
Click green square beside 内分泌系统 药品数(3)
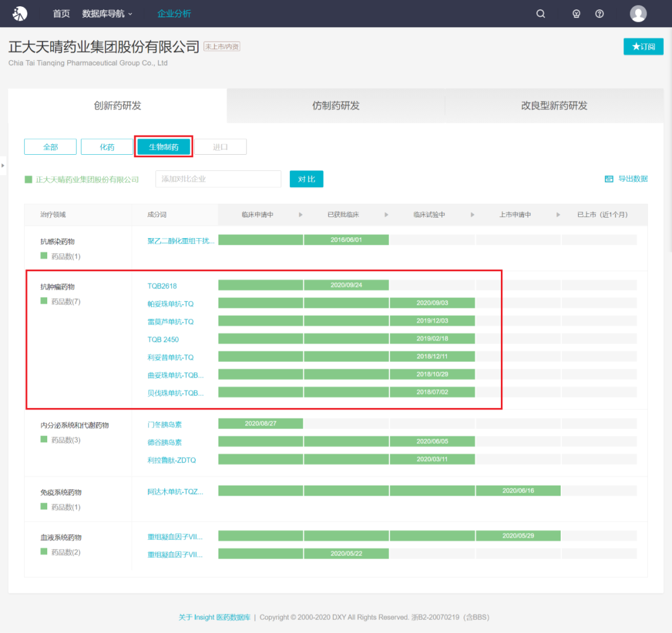click(44, 439)
